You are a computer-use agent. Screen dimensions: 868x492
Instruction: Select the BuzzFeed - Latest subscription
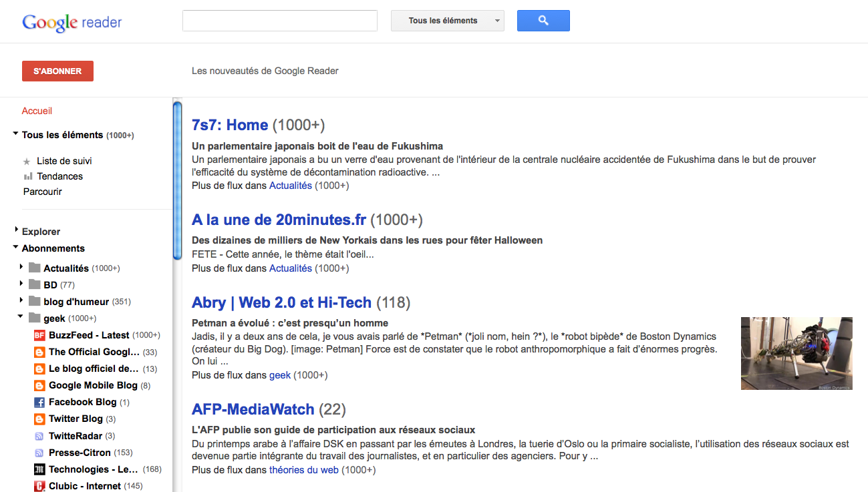[x=89, y=335]
